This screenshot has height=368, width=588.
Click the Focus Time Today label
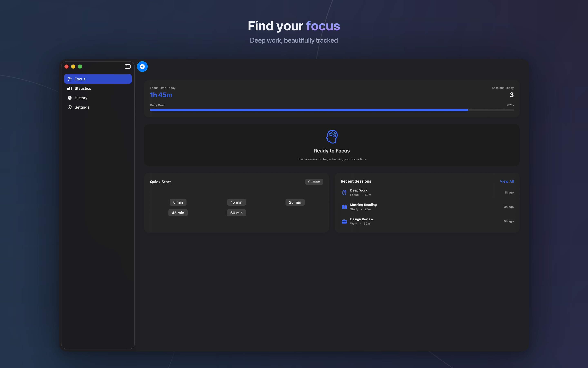tap(163, 88)
